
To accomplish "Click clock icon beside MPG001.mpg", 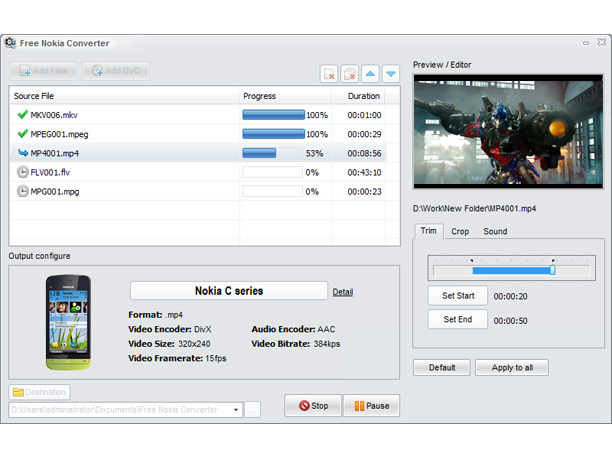I will coord(23,191).
